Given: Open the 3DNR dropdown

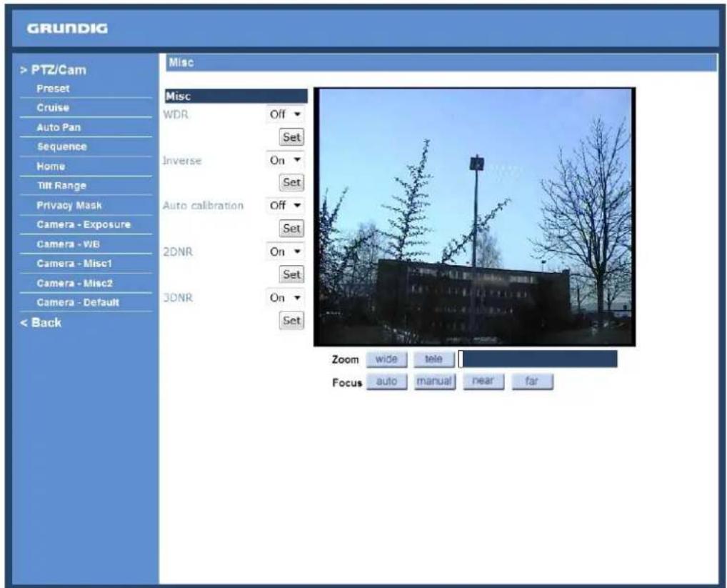Looking at the screenshot, I should pyautogui.click(x=285, y=297).
